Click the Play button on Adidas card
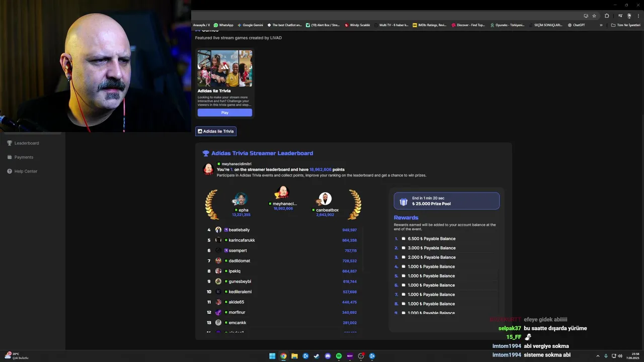 pos(224,113)
